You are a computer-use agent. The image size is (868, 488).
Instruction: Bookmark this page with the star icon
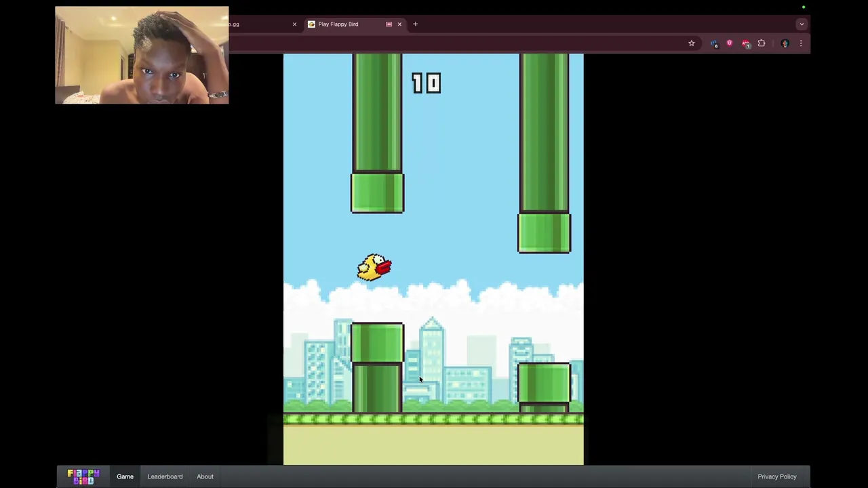pyautogui.click(x=691, y=43)
